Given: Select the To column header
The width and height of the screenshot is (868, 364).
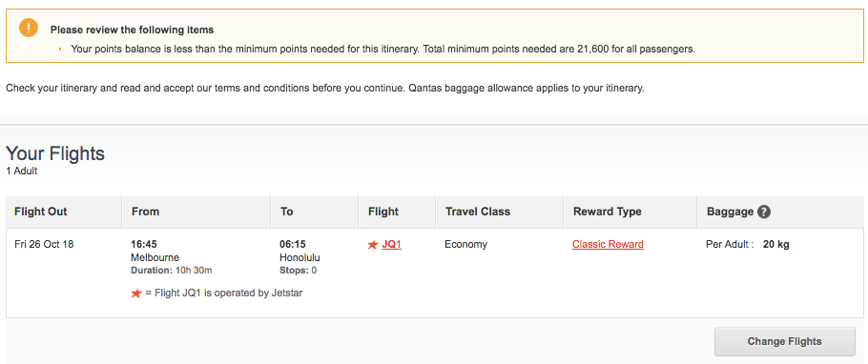Looking at the screenshot, I should [287, 212].
